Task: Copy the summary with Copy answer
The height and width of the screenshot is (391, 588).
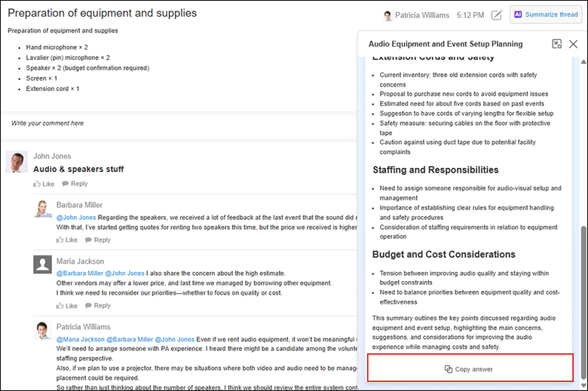Action: click(x=469, y=369)
